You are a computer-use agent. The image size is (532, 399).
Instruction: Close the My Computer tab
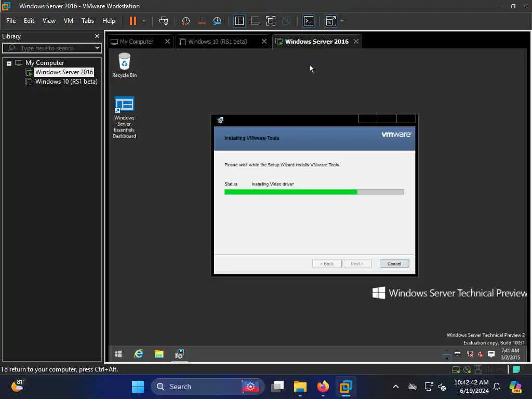click(167, 42)
